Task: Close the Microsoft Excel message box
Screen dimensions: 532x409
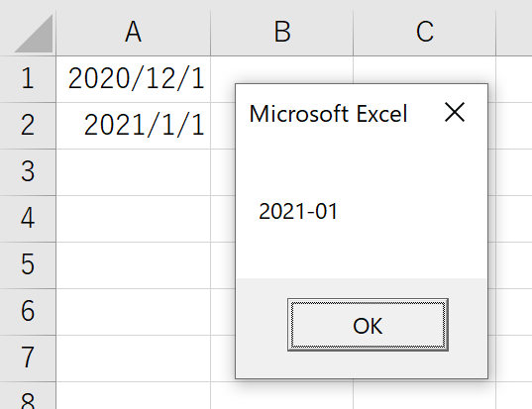Action: coord(455,112)
